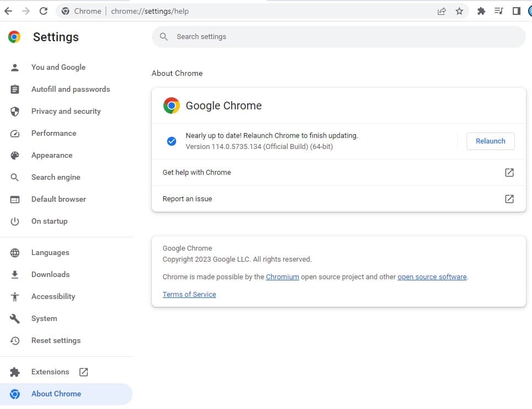Go to Privacy and security settings
The image size is (532, 409).
pyautogui.click(x=65, y=111)
